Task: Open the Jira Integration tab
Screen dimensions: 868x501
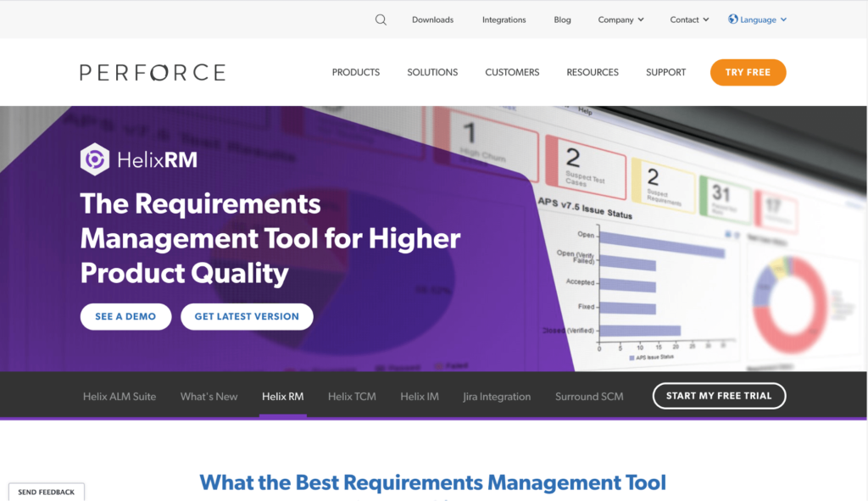Action: tap(497, 396)
